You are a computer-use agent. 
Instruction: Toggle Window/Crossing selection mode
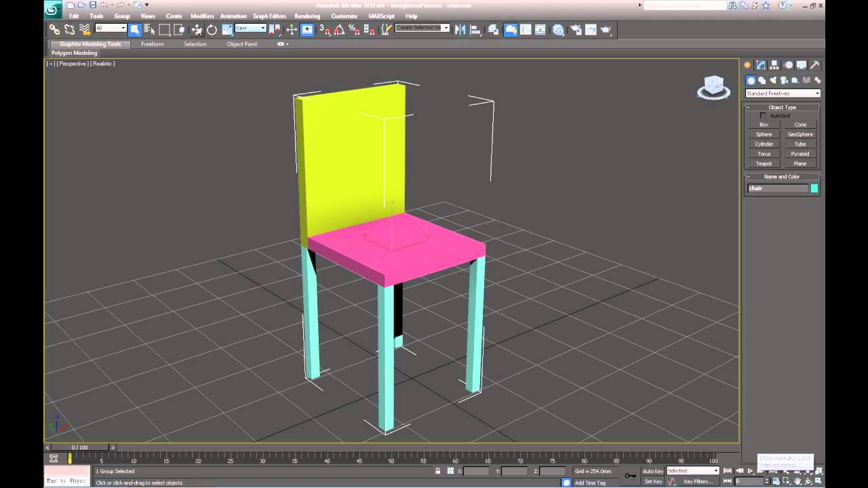coord(180,29)
